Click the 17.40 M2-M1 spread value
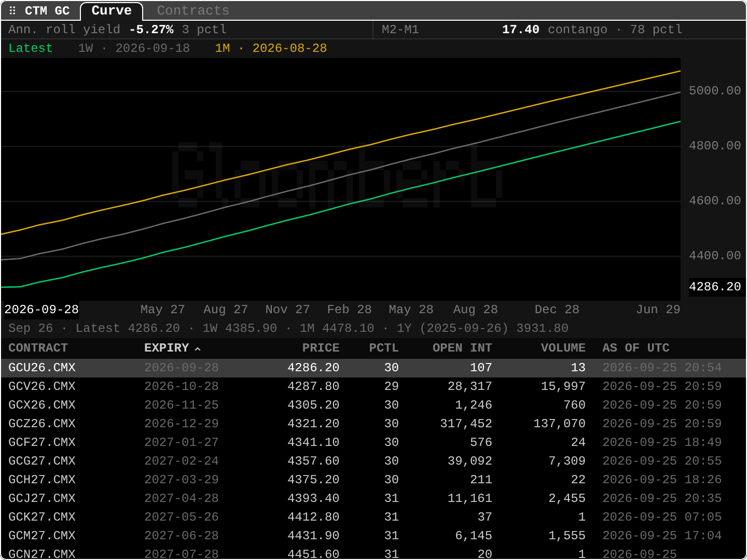 pyautogui.click(x=520, y=30)
